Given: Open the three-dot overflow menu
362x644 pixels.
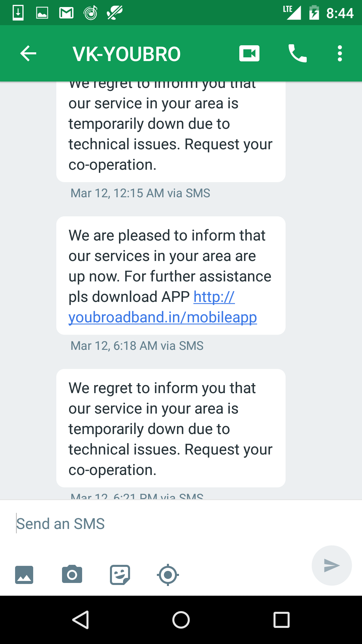Looking at the screenshot, I should click(340, 54).
